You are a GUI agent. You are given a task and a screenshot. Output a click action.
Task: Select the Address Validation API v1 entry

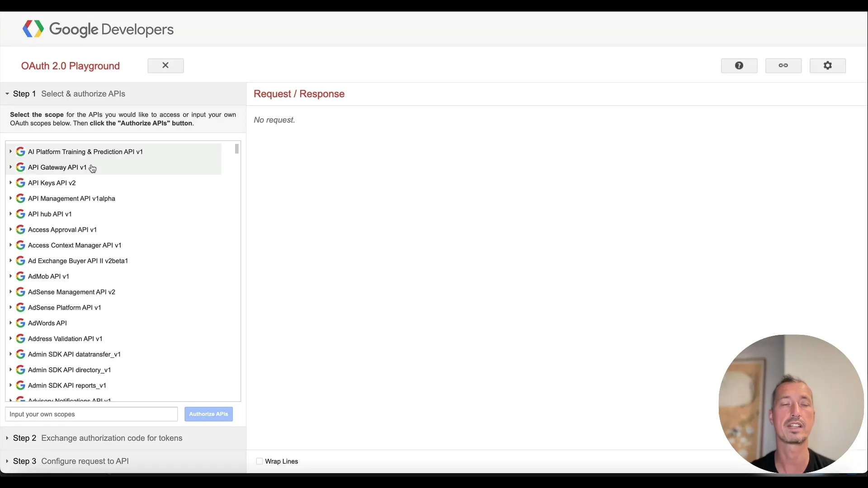[x=65, y=338]
